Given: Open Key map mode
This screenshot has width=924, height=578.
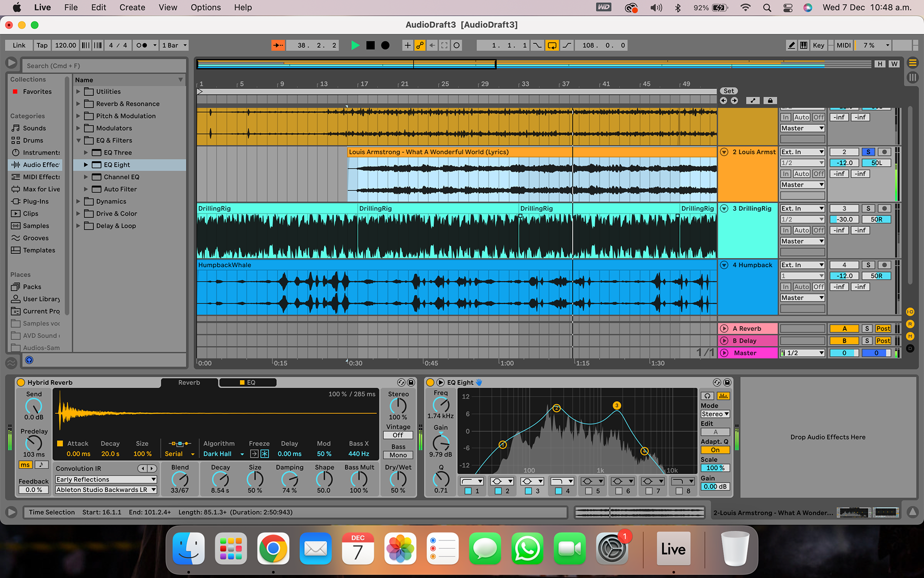Looking at the screenshot, I should point(818,45).
